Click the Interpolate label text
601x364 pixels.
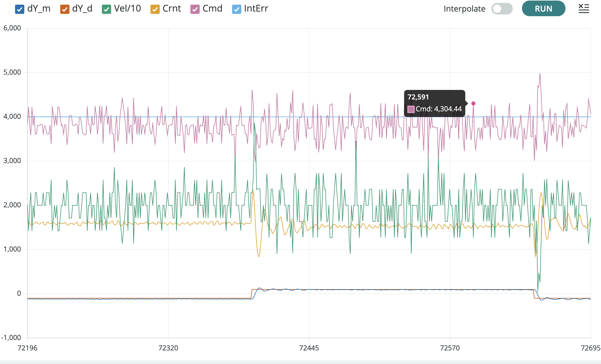click(464, 9)
